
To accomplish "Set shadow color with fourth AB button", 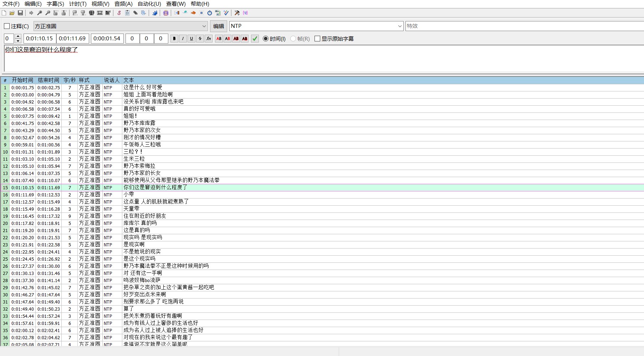I will tap(245, 39).
